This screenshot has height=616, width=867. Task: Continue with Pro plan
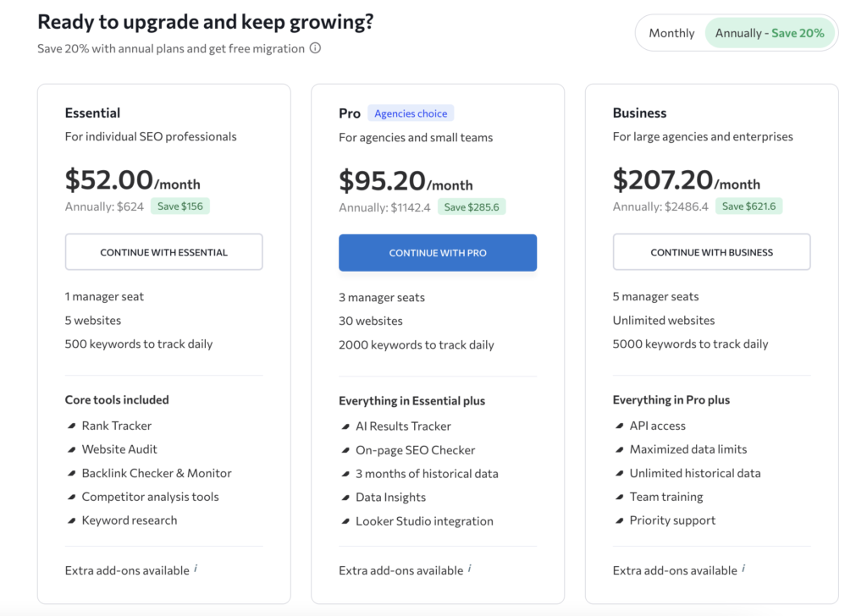click(438, 252)
